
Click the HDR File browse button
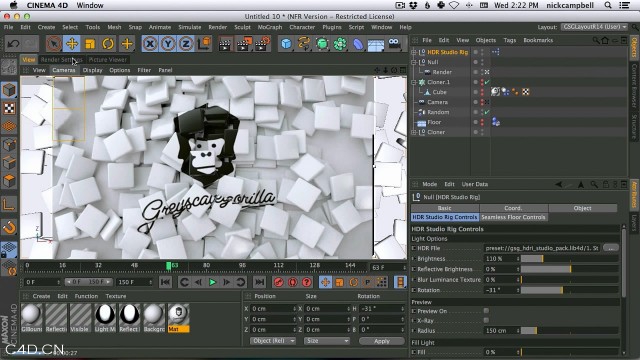pos(611,248)
